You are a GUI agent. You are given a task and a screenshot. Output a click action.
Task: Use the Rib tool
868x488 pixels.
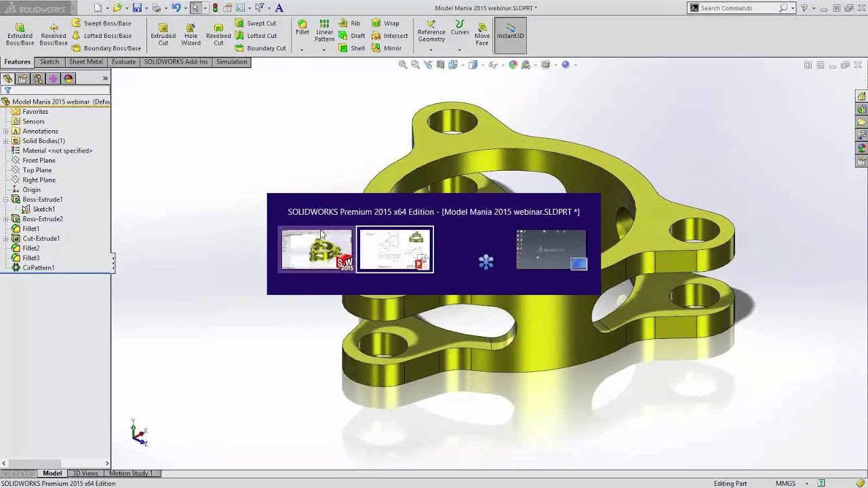350,23
